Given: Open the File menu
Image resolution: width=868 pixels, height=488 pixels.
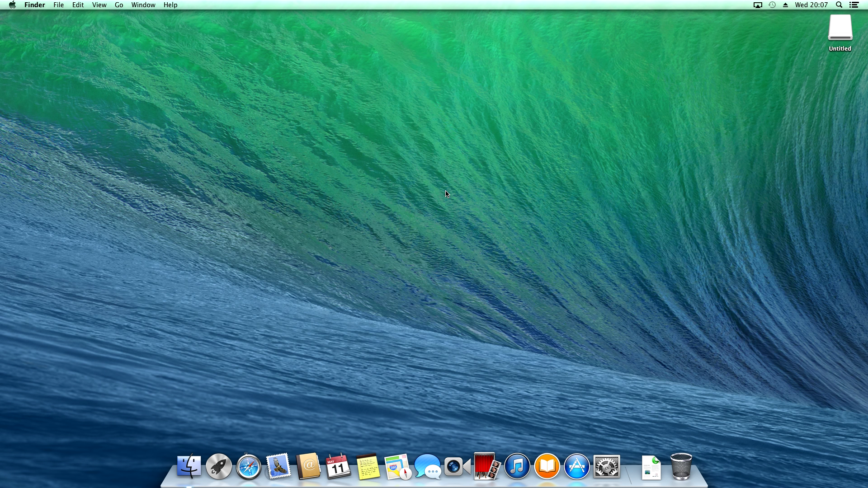Looking at the screenshot, I should tap(58, 5).
